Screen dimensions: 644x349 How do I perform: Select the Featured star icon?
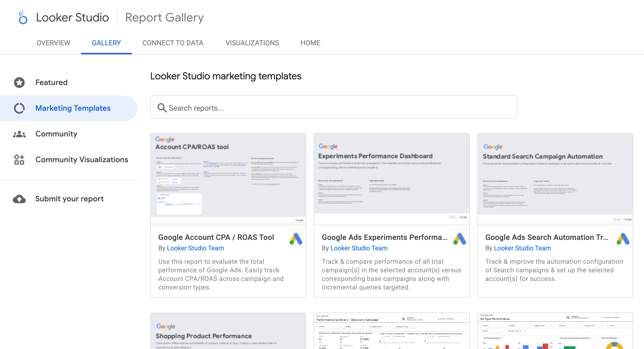click(x=19, y=82)
